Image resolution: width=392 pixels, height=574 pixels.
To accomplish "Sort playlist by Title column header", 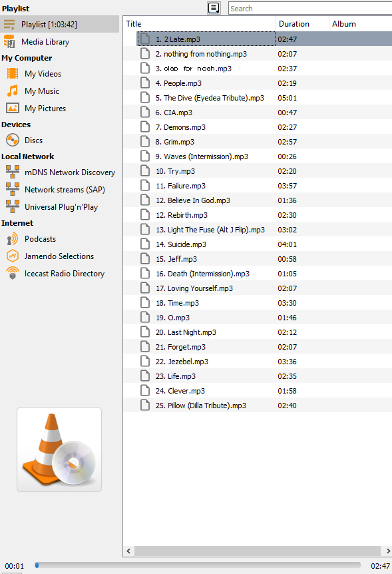I will click(199, 24).
